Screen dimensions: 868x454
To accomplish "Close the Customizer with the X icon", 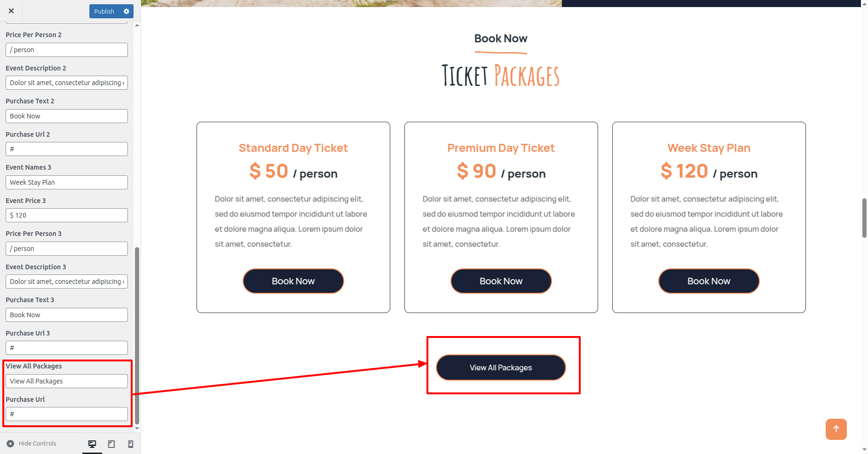I will tap(11, 11).
